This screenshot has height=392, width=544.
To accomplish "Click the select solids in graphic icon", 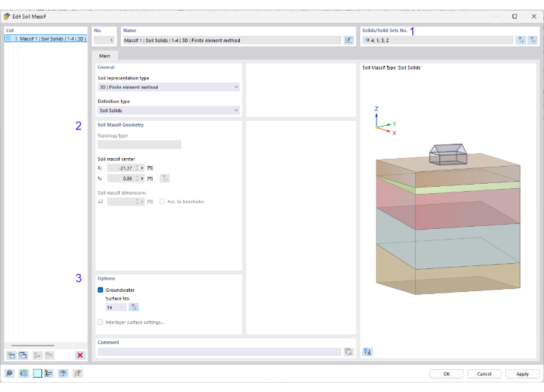I will (x=520, y=40).
